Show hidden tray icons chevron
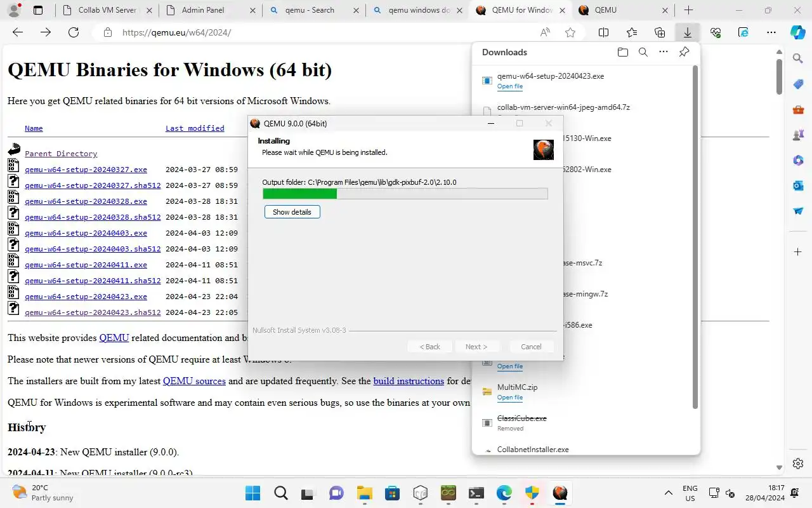Screen dimensions: 812x508 coord(668,493)
